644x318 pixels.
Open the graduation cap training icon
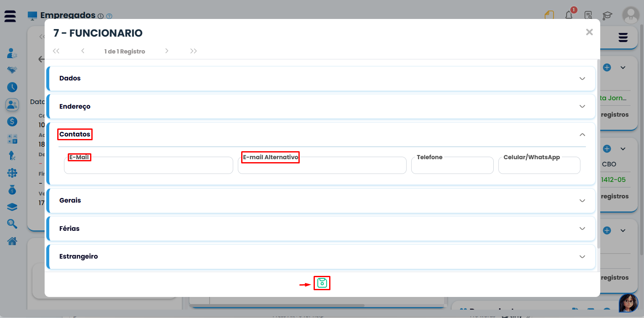click(x=607, y=16)
